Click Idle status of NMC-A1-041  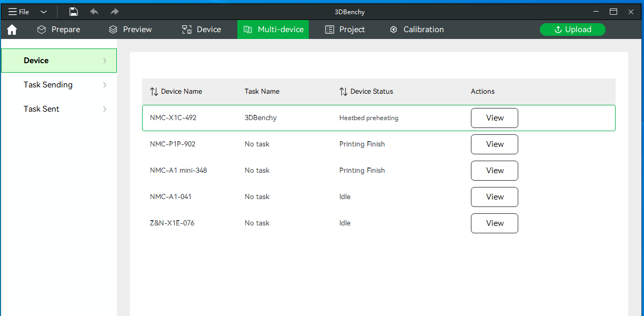(345, 197)
